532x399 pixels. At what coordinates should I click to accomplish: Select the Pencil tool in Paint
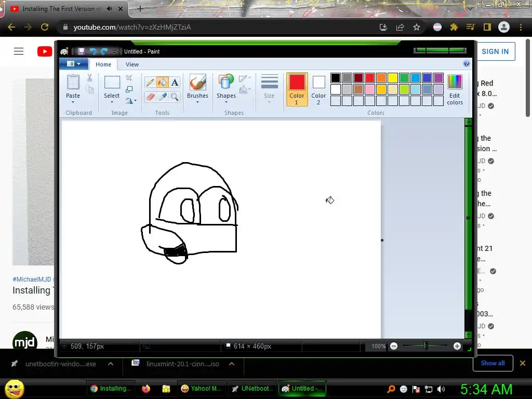coord(150,83)
